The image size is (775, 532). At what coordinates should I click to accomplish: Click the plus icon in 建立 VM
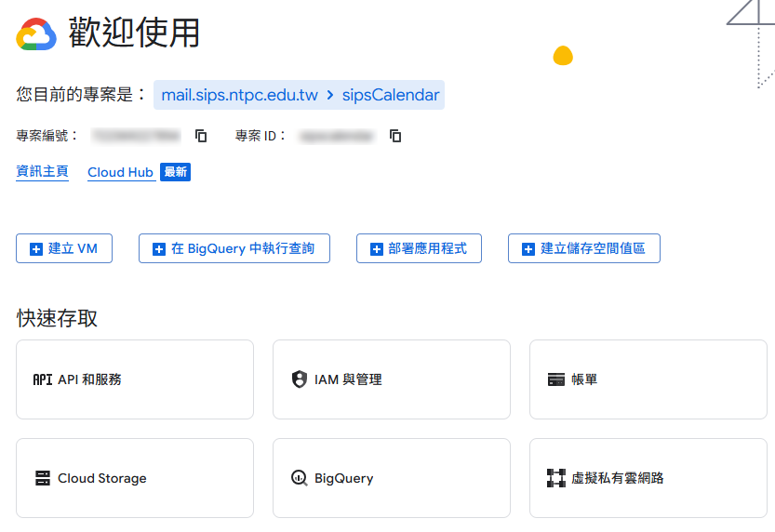click(x=36, y=249)
